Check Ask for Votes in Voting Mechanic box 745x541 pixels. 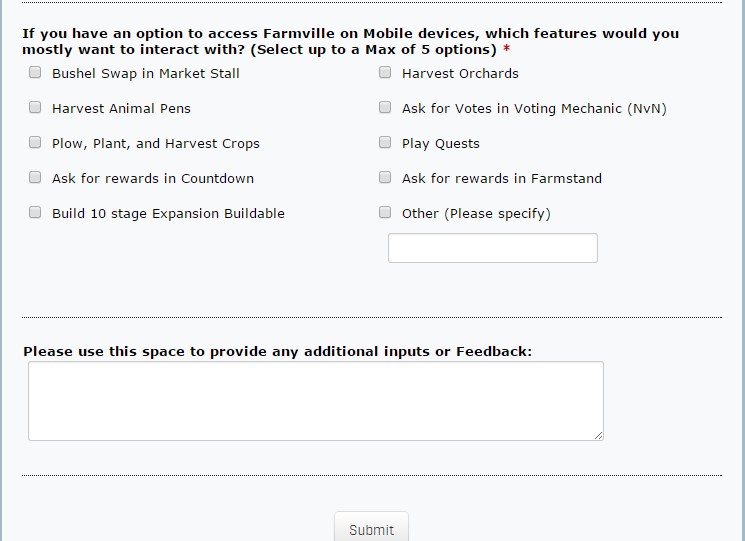tap(385, 108)
